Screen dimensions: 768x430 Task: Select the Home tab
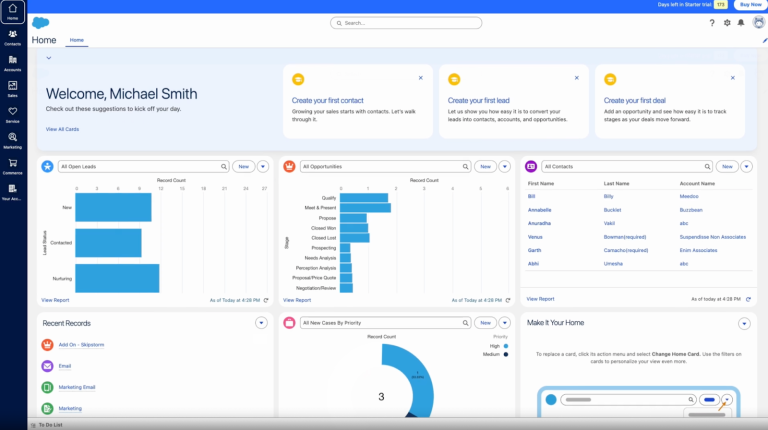click(77, 40)
